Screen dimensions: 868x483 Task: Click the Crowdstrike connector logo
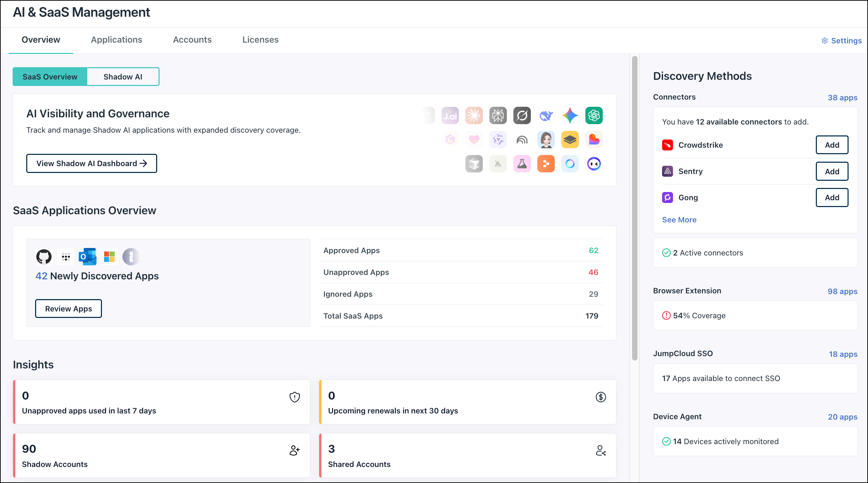(667, 145)
